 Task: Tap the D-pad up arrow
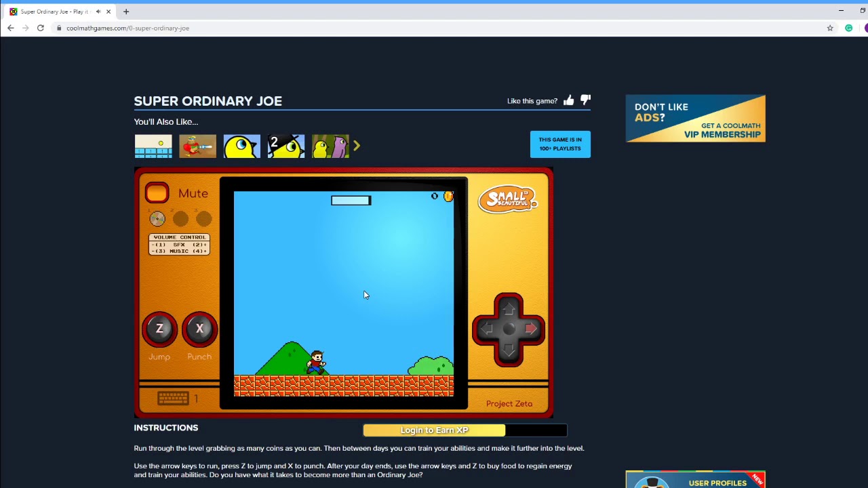click(509, 308)
